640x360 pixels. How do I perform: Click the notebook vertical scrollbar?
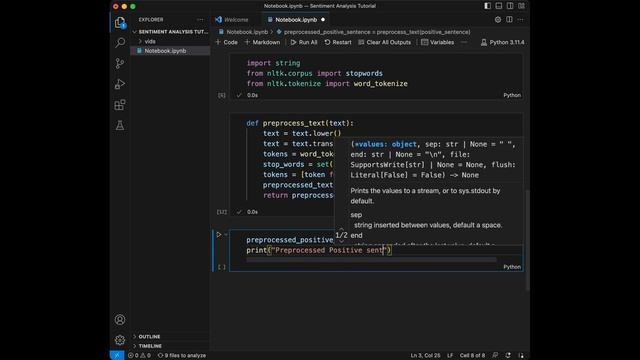coord(527,240)
